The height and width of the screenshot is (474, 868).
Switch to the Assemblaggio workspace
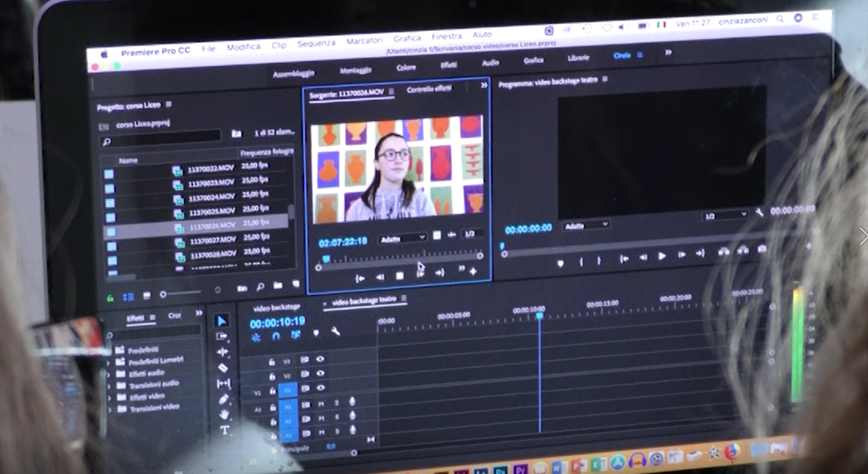click(x=293, y=73)
